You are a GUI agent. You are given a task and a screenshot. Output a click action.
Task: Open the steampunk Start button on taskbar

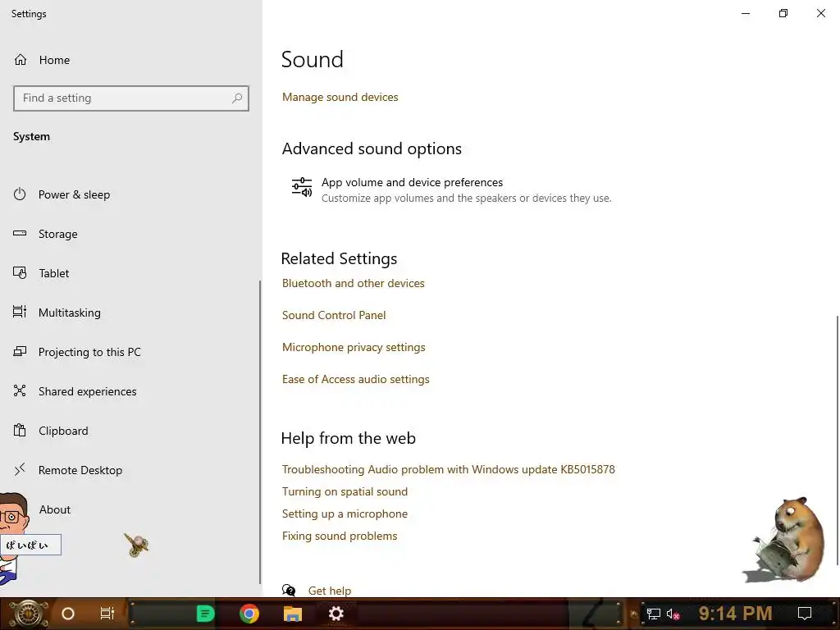coord(28,614)
